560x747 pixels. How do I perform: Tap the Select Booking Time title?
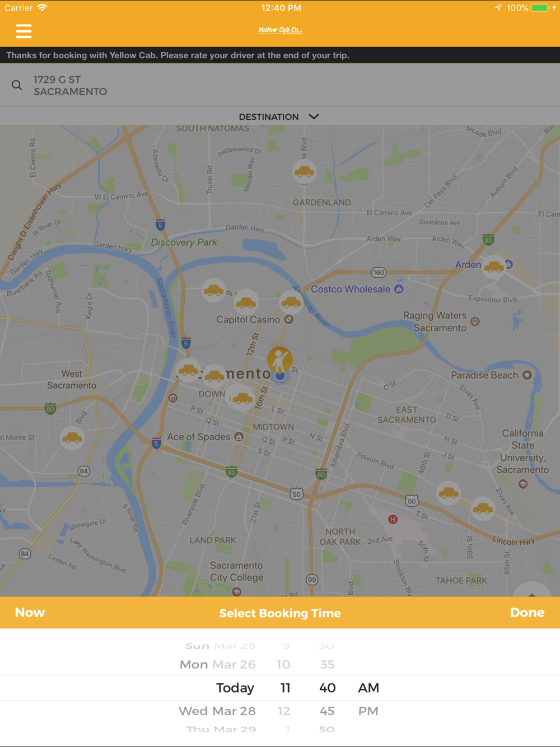point(280,613)
